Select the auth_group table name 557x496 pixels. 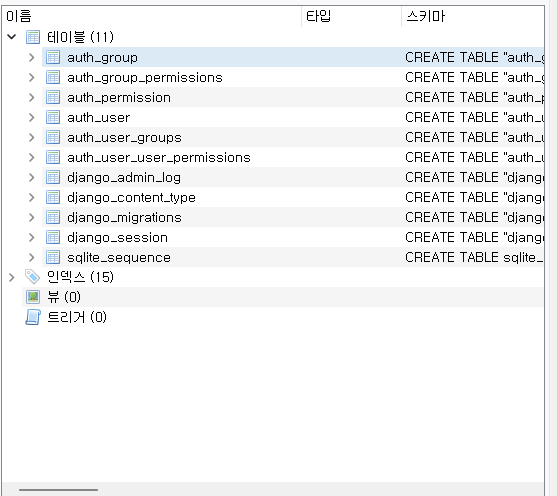tap(102, 58)
